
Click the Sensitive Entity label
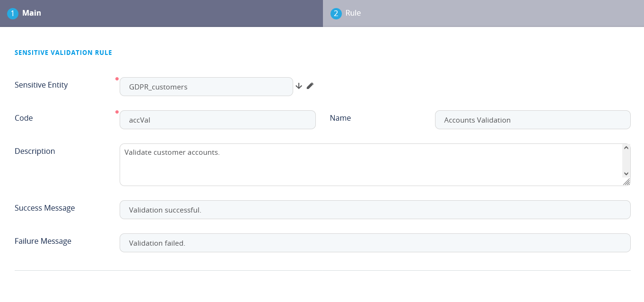[41, 85]
